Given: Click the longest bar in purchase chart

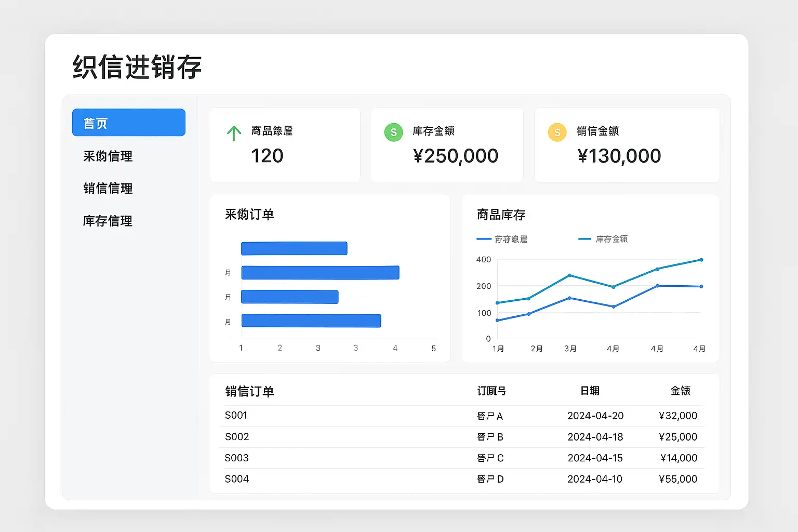Looking at the screenshot, I should [x=320, y=273].
